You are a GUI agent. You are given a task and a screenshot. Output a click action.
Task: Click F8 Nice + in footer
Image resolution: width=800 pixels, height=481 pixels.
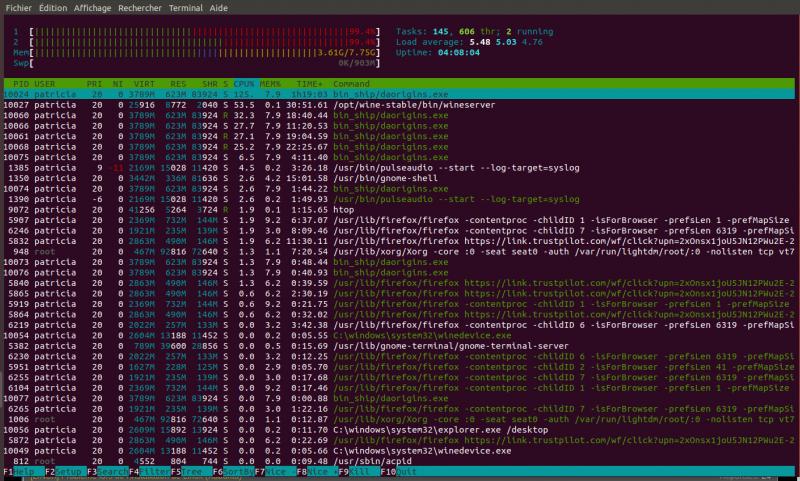point(317,471)
